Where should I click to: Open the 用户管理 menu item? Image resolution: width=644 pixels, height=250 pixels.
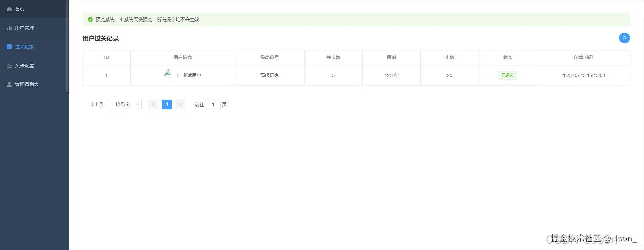coord(34,28)
